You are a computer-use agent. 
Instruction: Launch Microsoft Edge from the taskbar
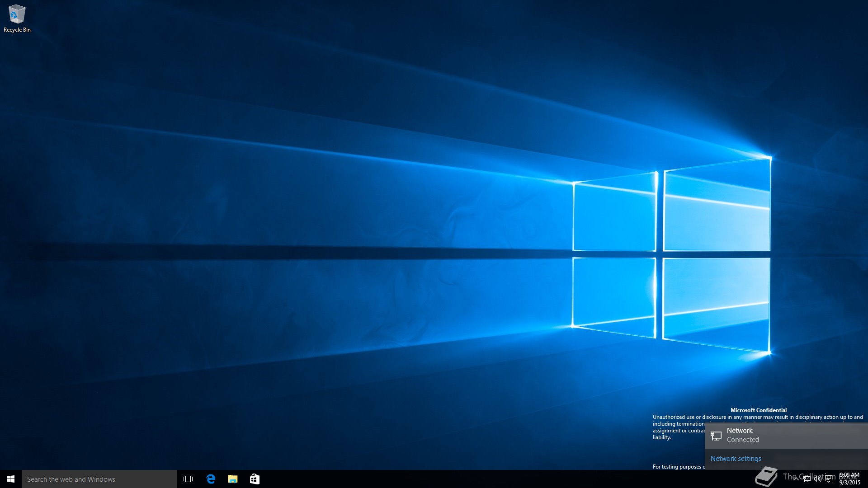click(211, 479)
